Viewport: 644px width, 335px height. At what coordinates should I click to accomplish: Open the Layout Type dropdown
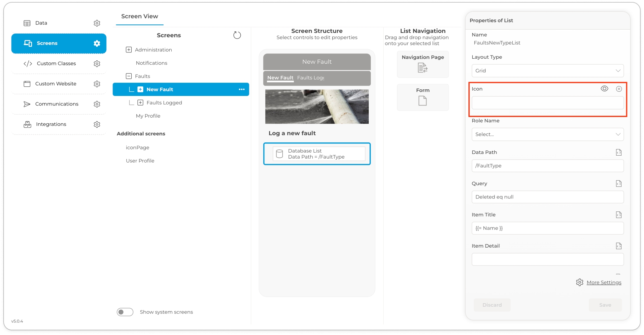(x=547, y=71)
